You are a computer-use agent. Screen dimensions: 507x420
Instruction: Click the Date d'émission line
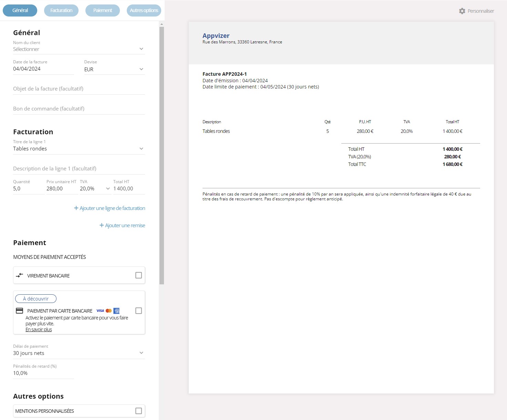coord(235,81)
